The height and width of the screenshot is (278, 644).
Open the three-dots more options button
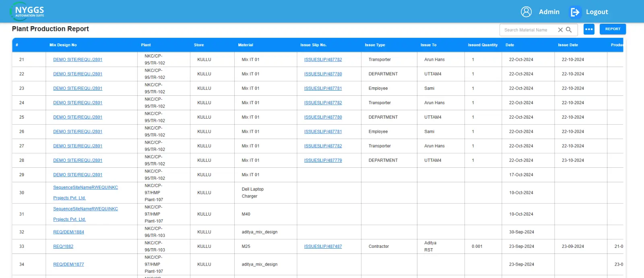point(589,29)
